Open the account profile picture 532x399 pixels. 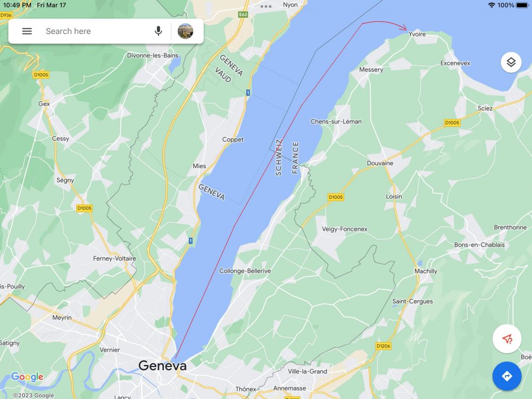pyautogui.click(x=185, y=31)
